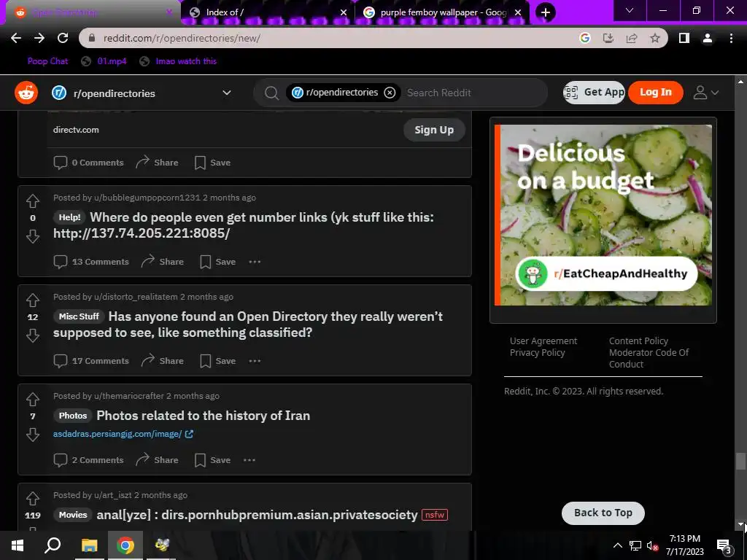
Task: Upvote the classified Open Directory post
Action: coord(32,300)
